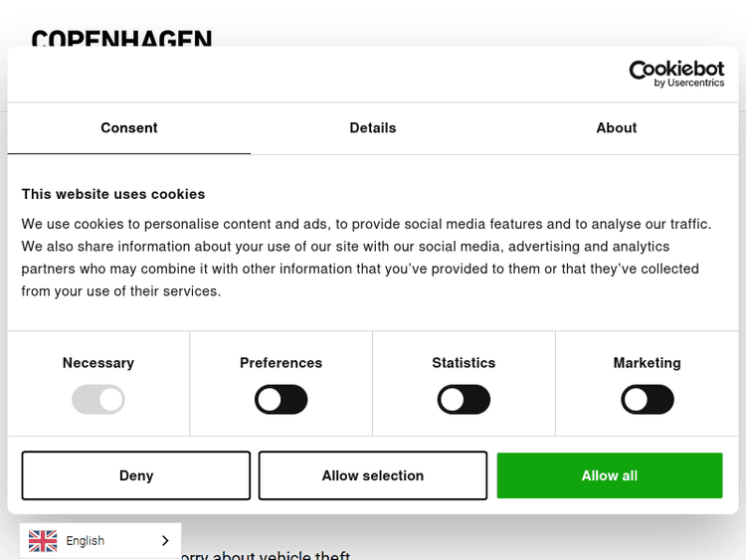The height and width of the screenshot is (560, 746).
Task: Open the English language dropdown
Action: 99,541
